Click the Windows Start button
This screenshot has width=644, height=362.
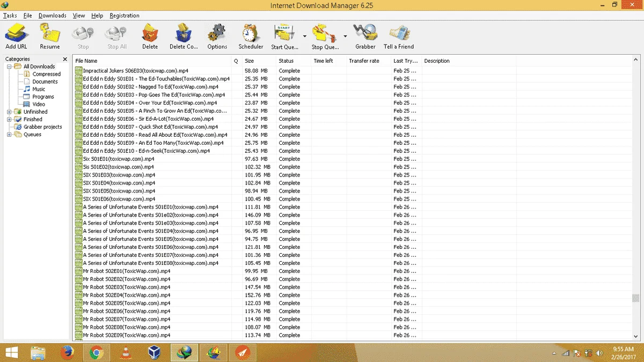(x=10, y=352)
